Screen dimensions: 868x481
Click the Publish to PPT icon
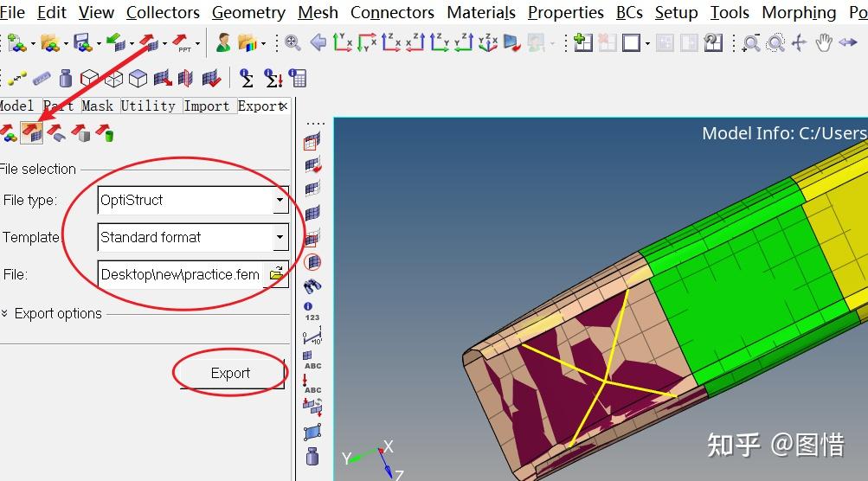pyautogui.click(x=181, y=42)
